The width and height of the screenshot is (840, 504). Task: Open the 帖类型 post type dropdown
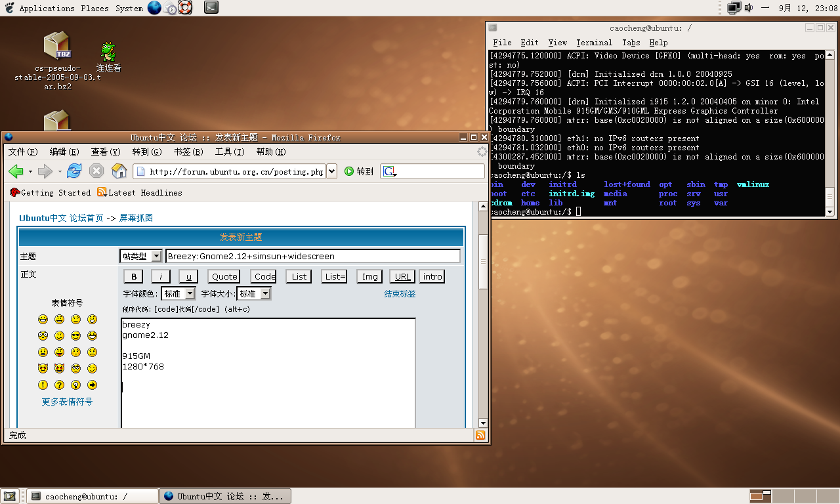pos(140,256)
